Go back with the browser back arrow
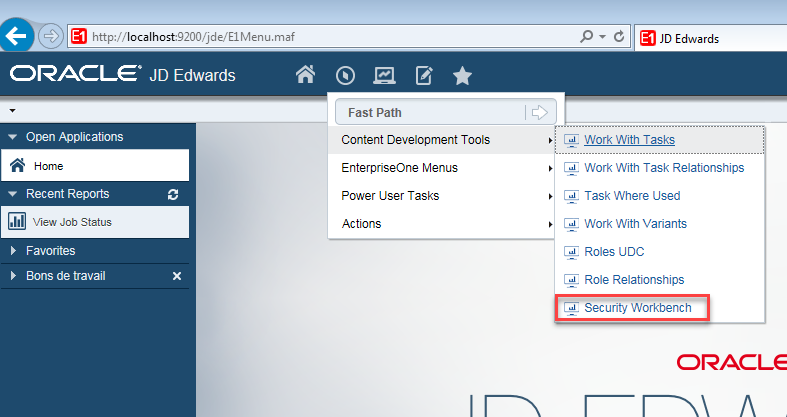Image resolution: width=787 pixels, height=417 pixels. (x=17, y=36)
